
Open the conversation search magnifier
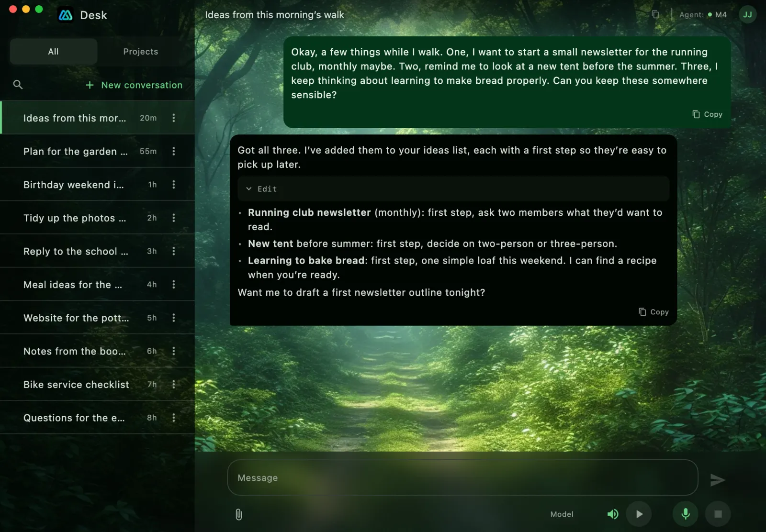18,85
